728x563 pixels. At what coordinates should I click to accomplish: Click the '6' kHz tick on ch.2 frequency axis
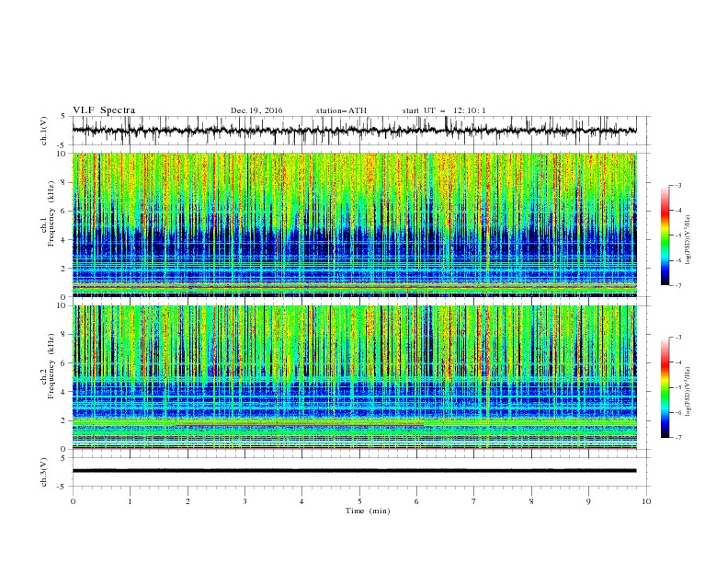pyautogui.click(x=64, y=363)
